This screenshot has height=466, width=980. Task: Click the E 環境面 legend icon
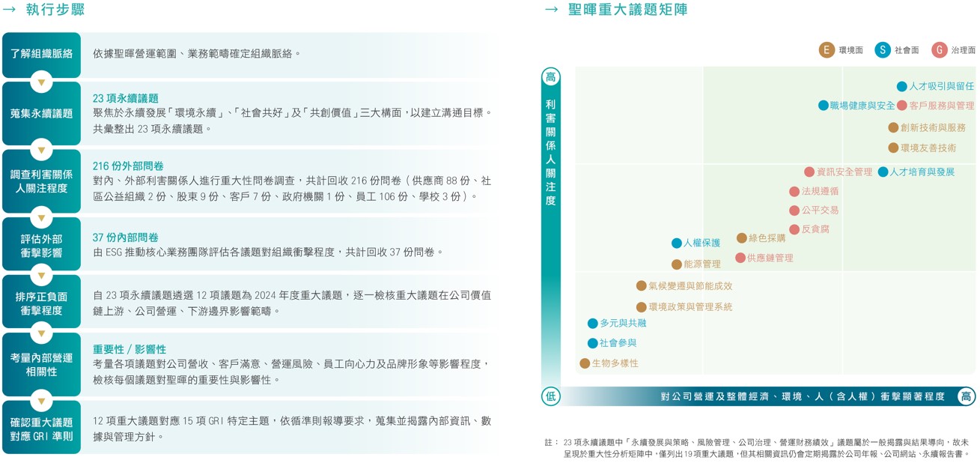click(x=827, y=50)
